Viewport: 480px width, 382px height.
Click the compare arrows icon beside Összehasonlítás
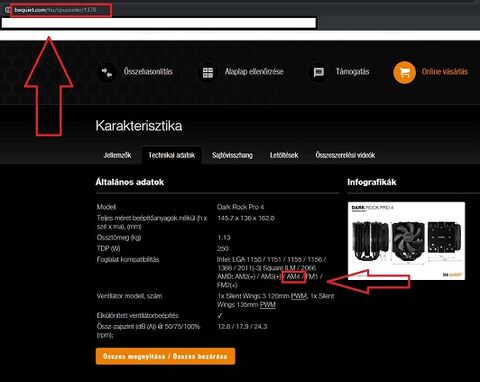click(107, 72)
